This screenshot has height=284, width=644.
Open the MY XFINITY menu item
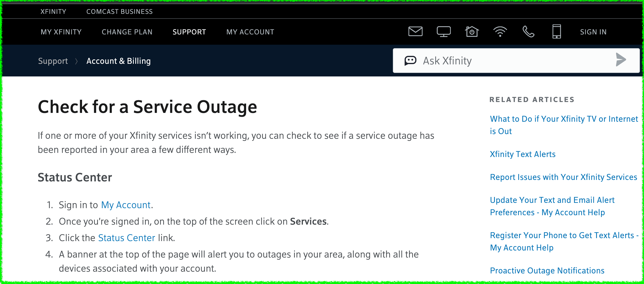(x=61, y=32)
